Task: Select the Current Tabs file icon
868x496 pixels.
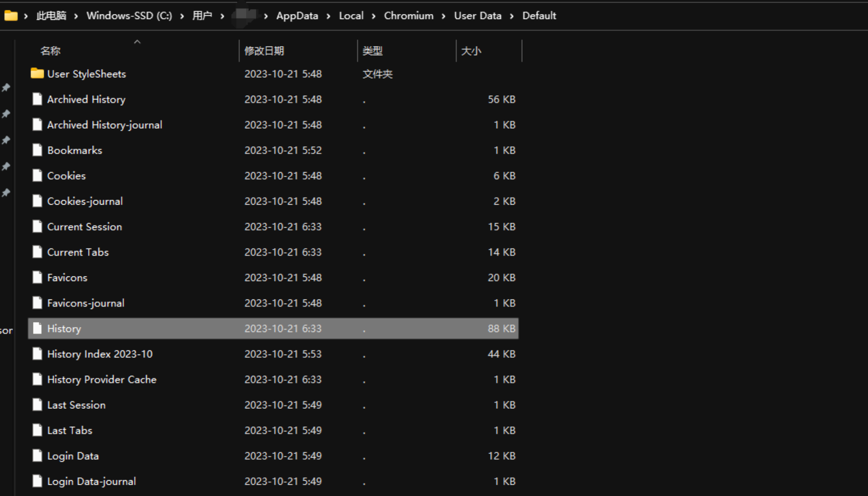Action: pyautogui.click(x=38, y=252)
